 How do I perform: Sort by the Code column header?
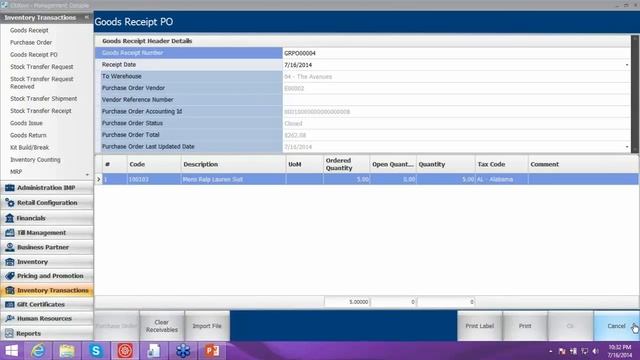pos(154,164)
